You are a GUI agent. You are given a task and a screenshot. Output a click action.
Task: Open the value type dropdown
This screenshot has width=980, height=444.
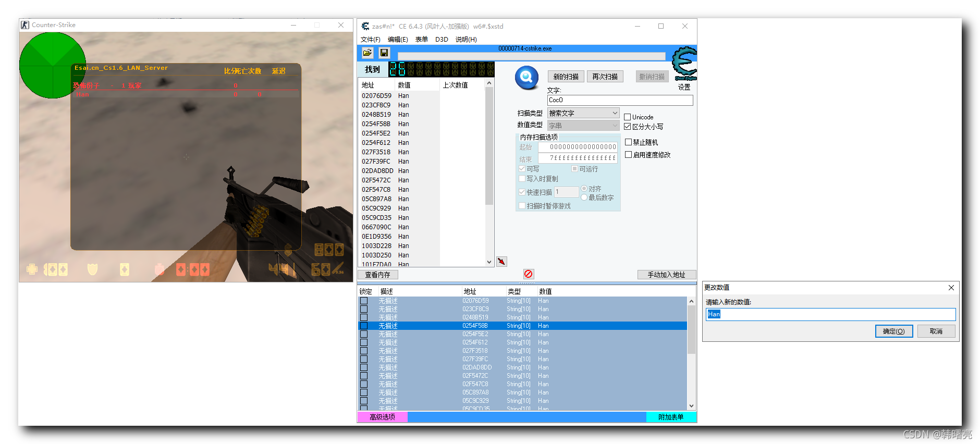(583, 126)
